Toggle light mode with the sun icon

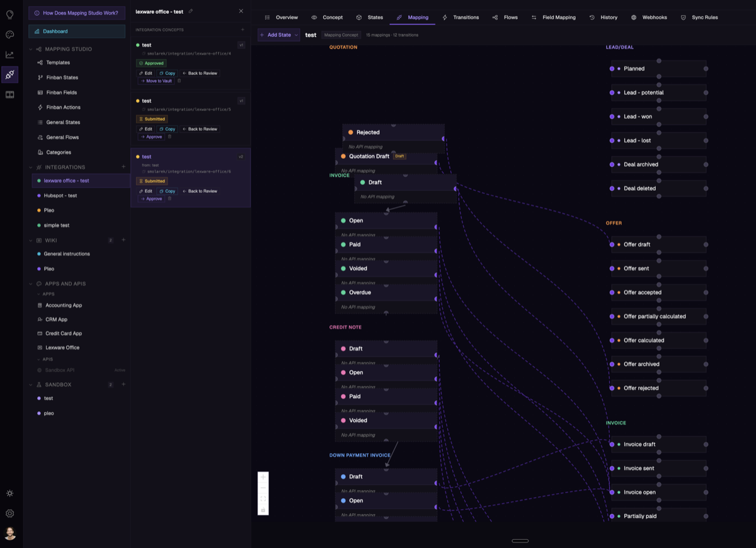(9, 493)
